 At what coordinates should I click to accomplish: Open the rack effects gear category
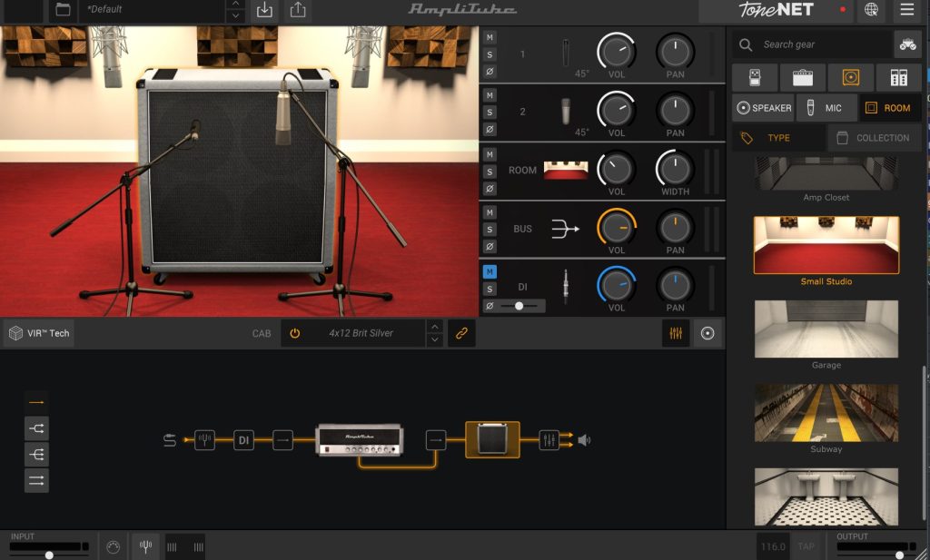898,77
